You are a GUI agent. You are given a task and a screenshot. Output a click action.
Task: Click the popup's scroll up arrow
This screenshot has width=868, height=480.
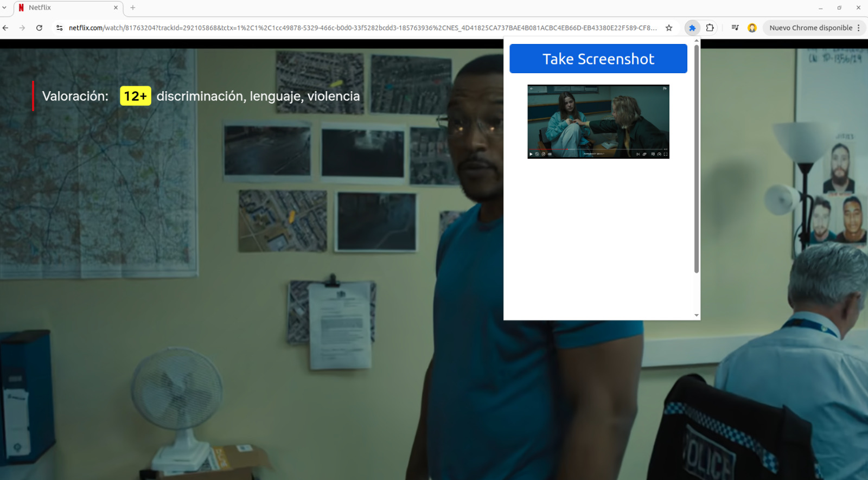pos(697,41)
